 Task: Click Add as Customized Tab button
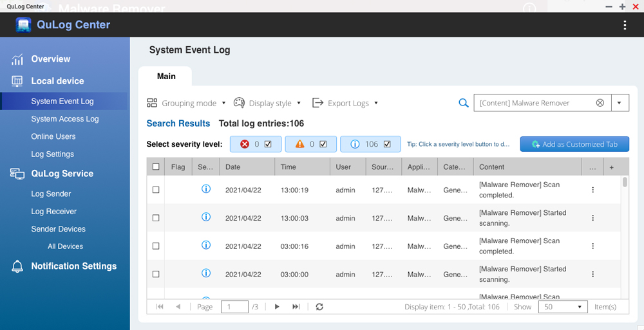tap(574, 144)
